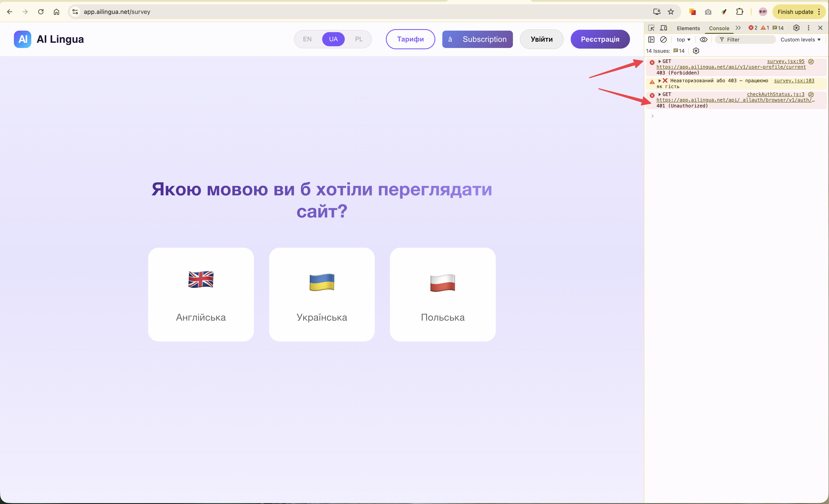Switch site language to EN
829x504 pixels.
pyautogui.click(x=307, y=39)
